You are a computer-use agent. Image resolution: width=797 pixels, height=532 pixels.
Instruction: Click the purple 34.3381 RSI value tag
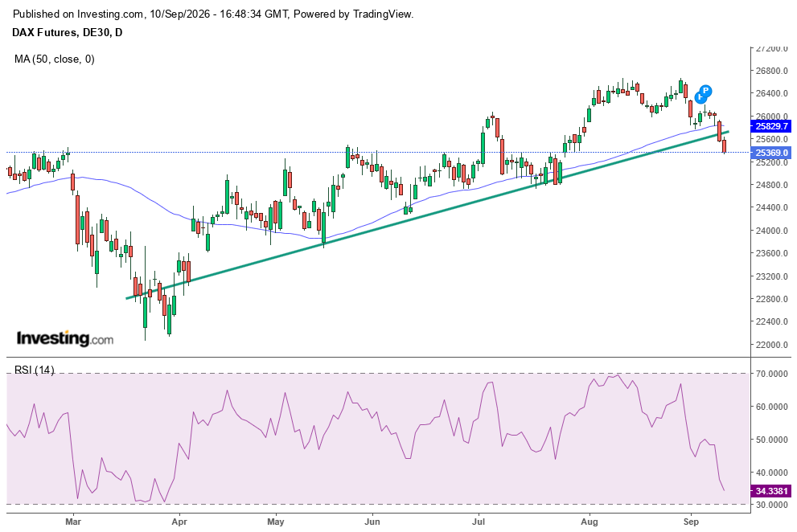pos(771,491)
